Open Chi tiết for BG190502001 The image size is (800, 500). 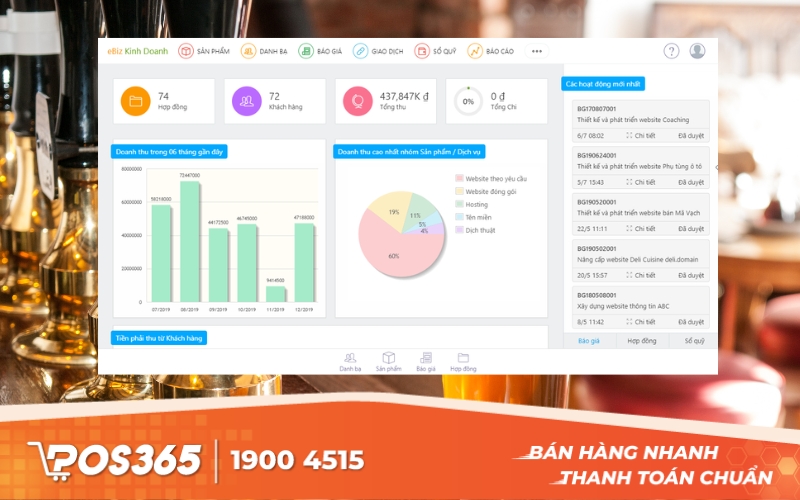point(641,275)
